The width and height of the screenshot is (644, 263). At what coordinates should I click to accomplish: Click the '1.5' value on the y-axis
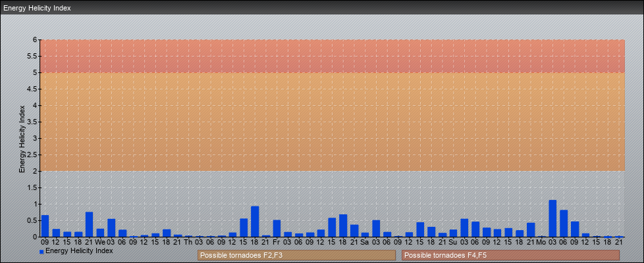pyautogui.click(x=33, y=187)
